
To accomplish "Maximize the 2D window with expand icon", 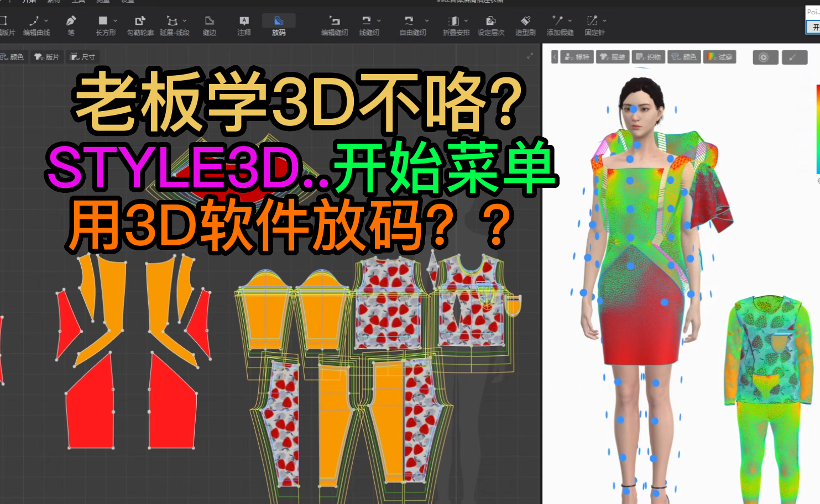I will 530,56.
